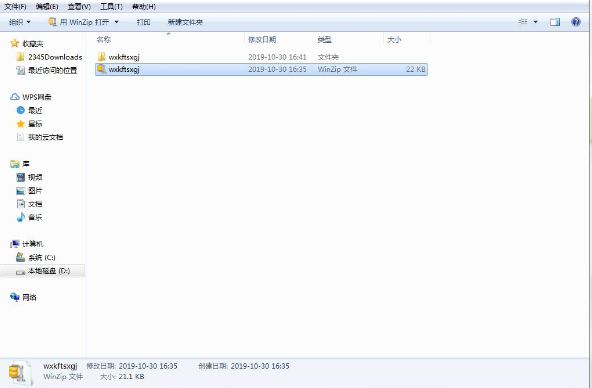Open the 视频 library
The height and width of the screenshot is (388, 592).
pyautogui.click(x=35, y=177)
